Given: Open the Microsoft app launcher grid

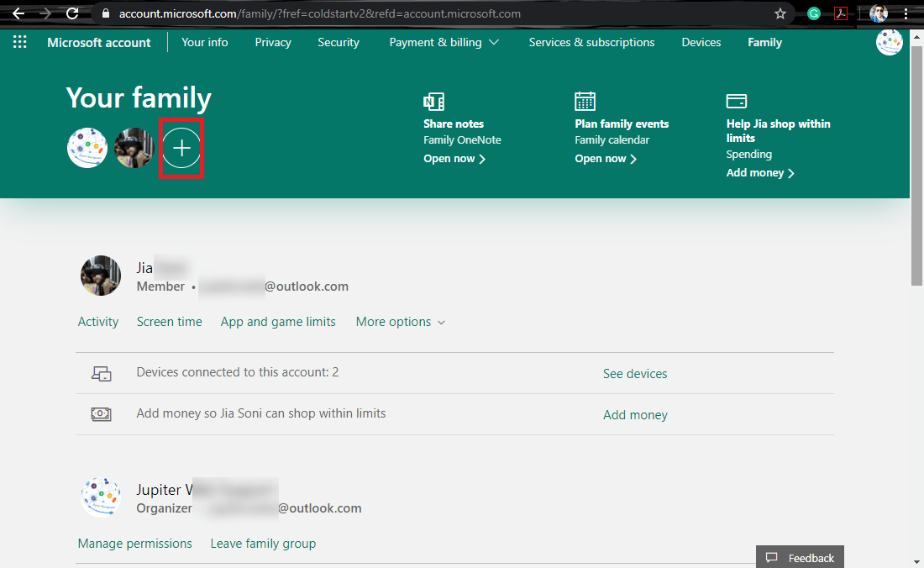Looking at the screenshot, I should [x=20, y=42].
